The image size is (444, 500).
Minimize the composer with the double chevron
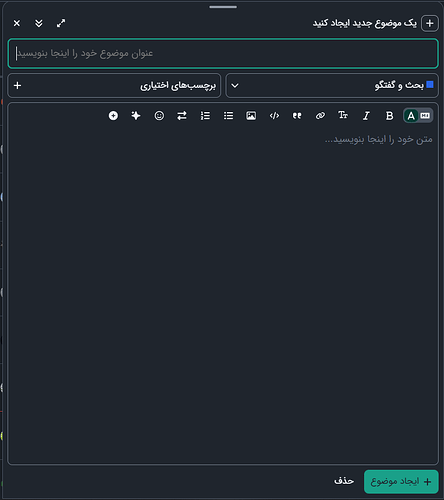(x=39, y=23)
